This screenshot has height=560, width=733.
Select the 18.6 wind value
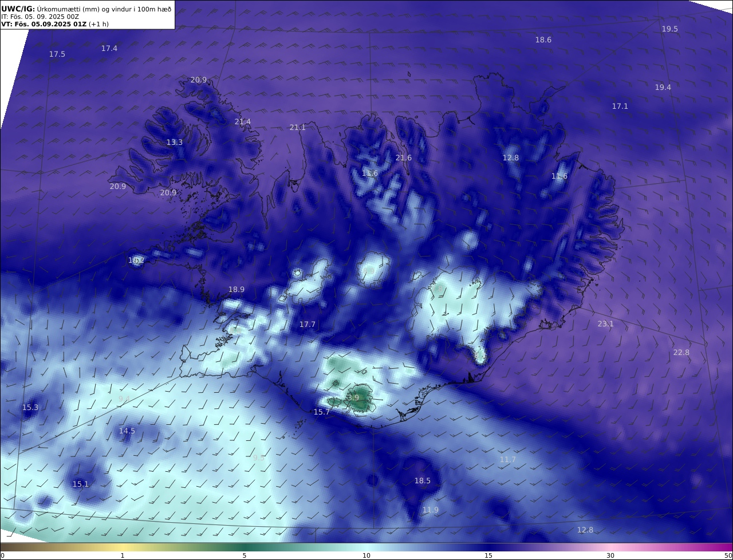pyautogui.click(x=543, y=40)
